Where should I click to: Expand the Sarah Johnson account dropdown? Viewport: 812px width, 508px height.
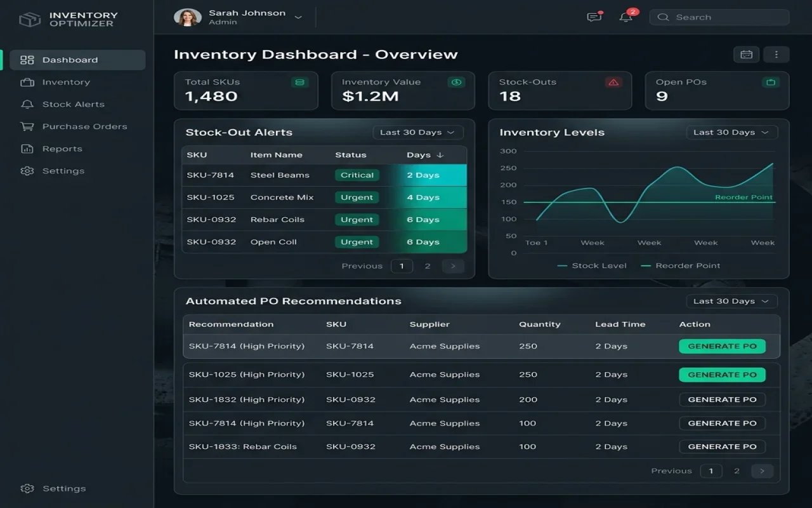point(298,18)
